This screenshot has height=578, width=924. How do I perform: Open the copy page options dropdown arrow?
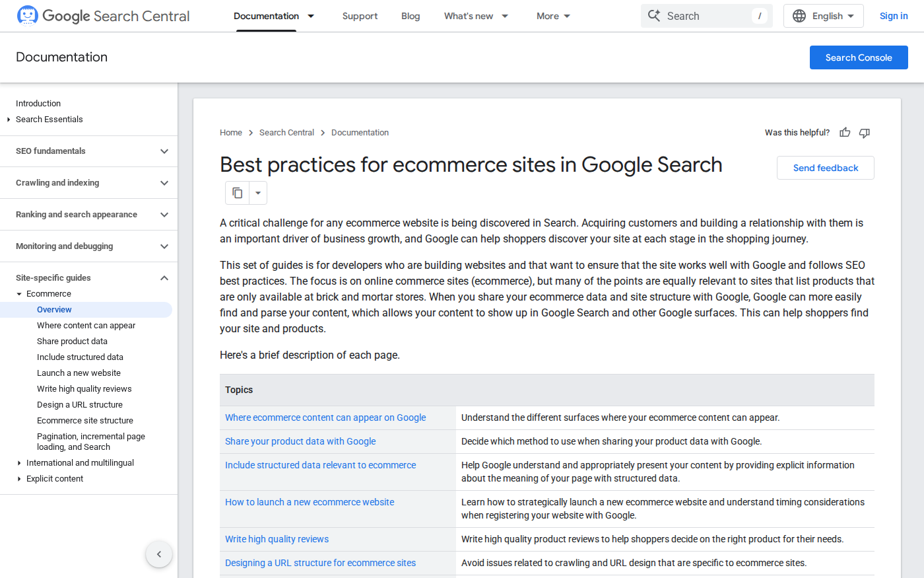point(258,193)
